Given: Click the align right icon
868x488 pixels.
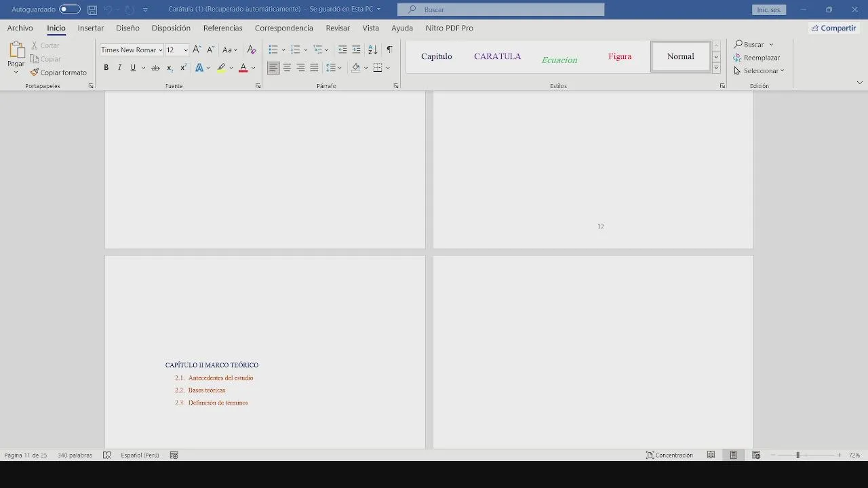Looking at the screenshot, I should pos(300,68).
